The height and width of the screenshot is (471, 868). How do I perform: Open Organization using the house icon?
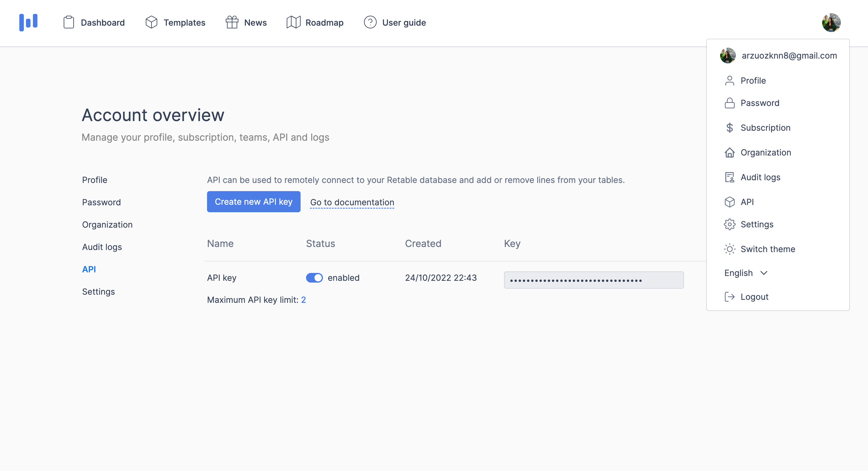click(x=729, y=152)
